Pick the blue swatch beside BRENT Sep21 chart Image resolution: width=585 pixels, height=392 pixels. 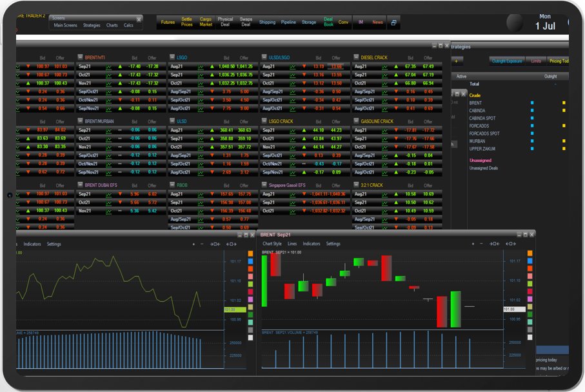point(530,260)
